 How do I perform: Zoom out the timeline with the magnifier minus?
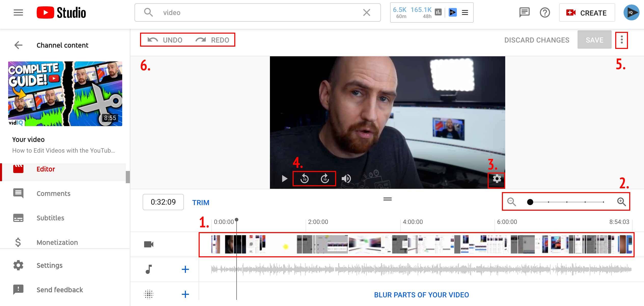[511, 202]
